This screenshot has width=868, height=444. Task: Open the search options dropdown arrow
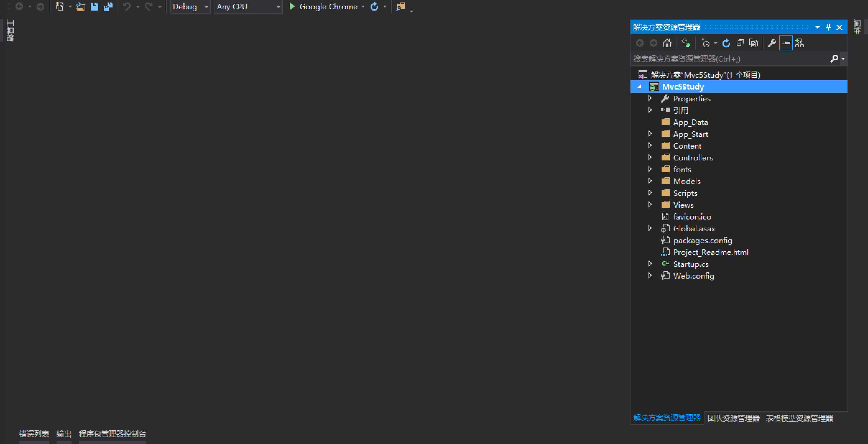point(843,59)
